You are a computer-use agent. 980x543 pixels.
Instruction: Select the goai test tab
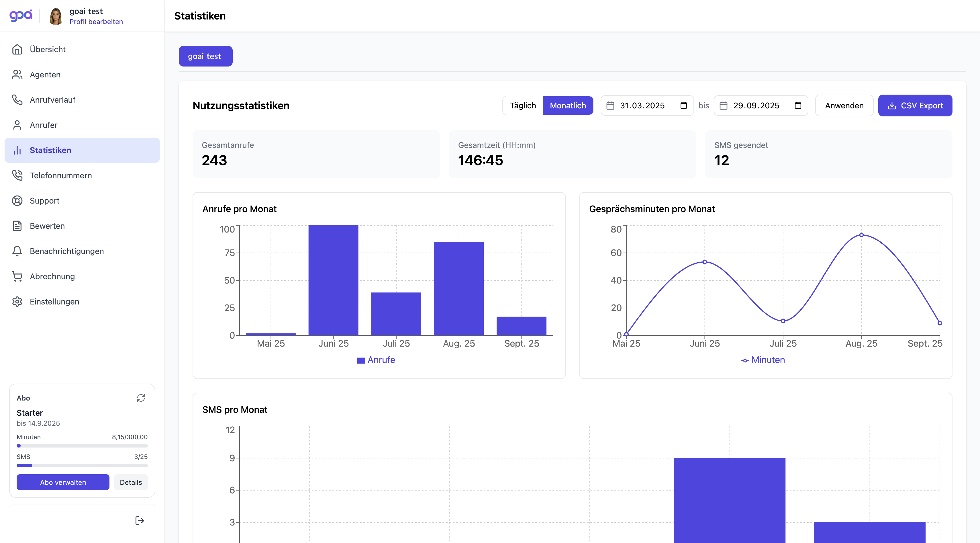tap(205, 56)
